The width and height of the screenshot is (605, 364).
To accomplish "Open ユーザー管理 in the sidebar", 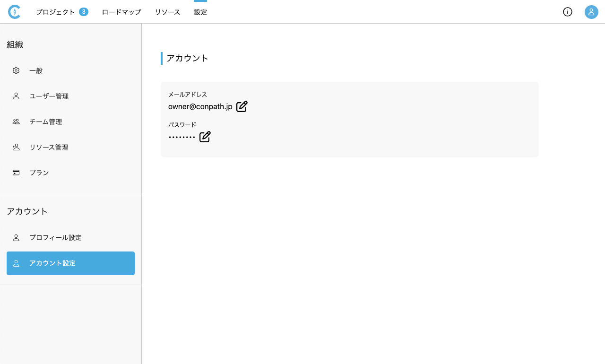I will click(x=49, y=96).
